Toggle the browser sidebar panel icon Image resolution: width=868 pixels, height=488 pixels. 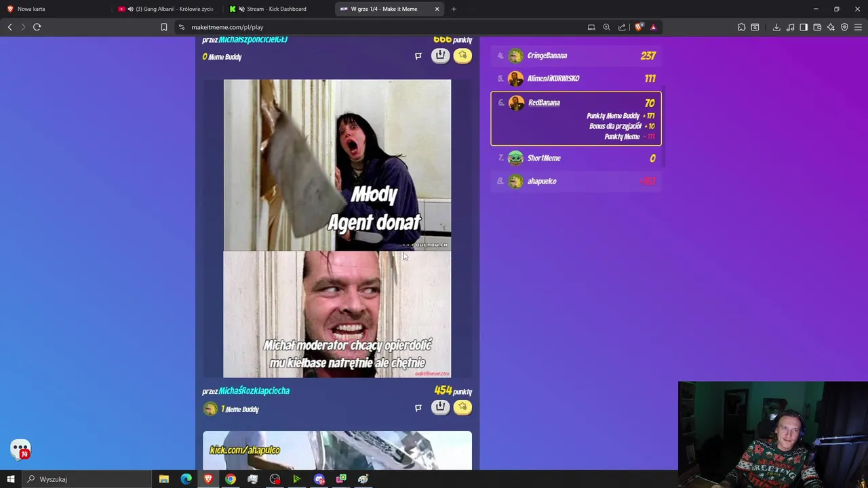804,27
